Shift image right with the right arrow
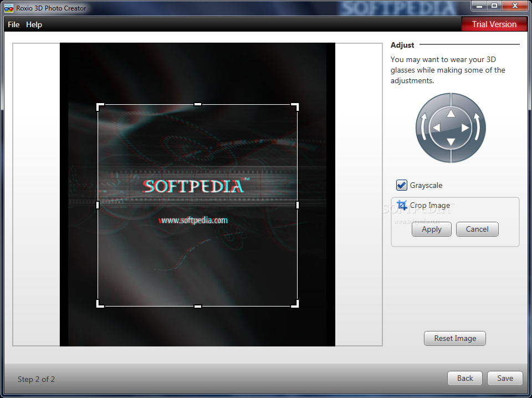Image resolution: width=532 pixels, height=398 pixels. pos(465,127)
